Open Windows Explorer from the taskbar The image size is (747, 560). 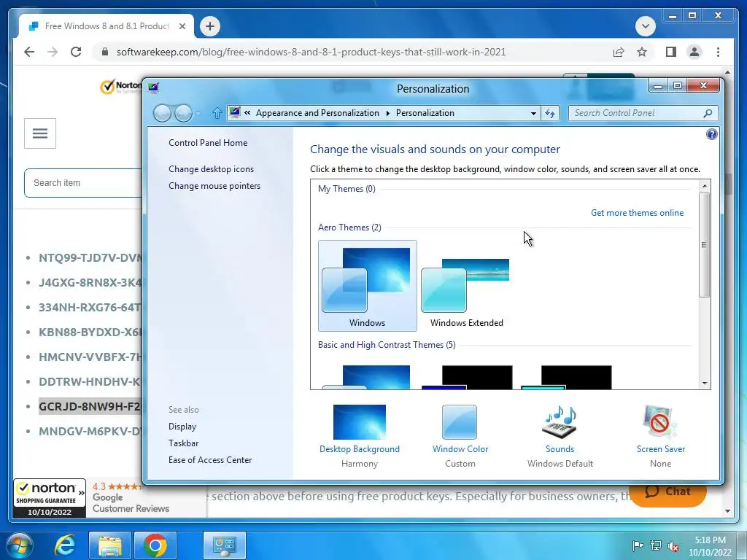click(x=109, y=545)
